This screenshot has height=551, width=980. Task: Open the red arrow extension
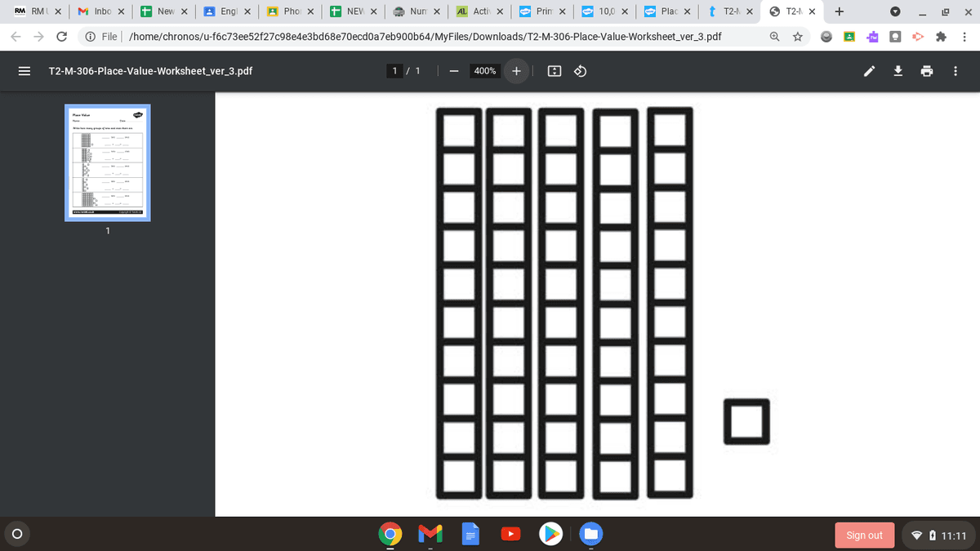coord(918,37)
